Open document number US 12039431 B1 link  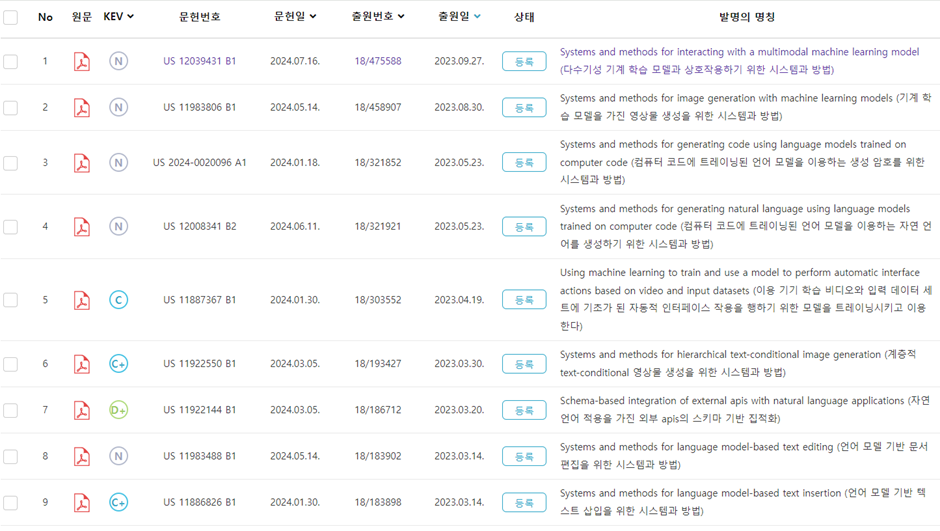[200, 61]
